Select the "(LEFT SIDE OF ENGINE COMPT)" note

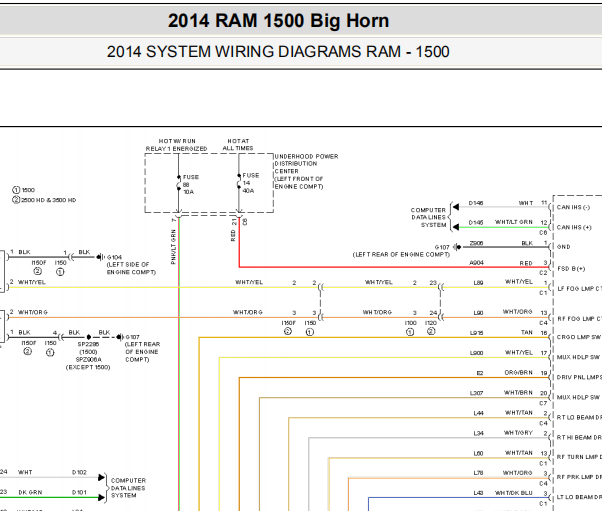[x=131, y=268]
